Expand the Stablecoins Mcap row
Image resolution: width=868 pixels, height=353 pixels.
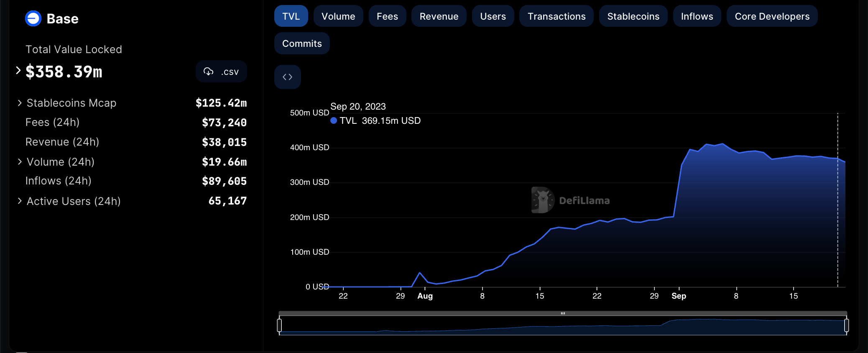pyautogui.click(x=20, y=103)
